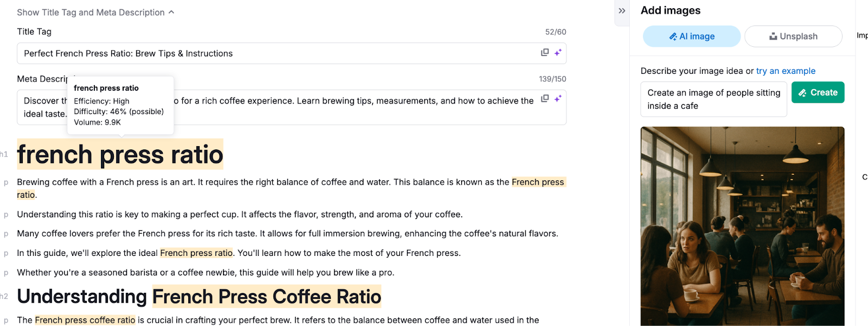Click the 'Understanding French Press Coffee Ratio' heading

199,297
